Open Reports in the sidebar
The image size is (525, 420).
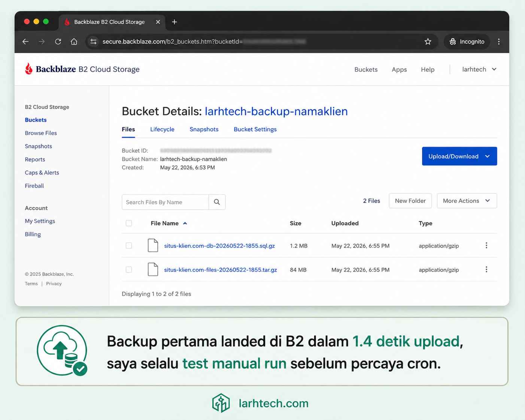coord(35,159)
